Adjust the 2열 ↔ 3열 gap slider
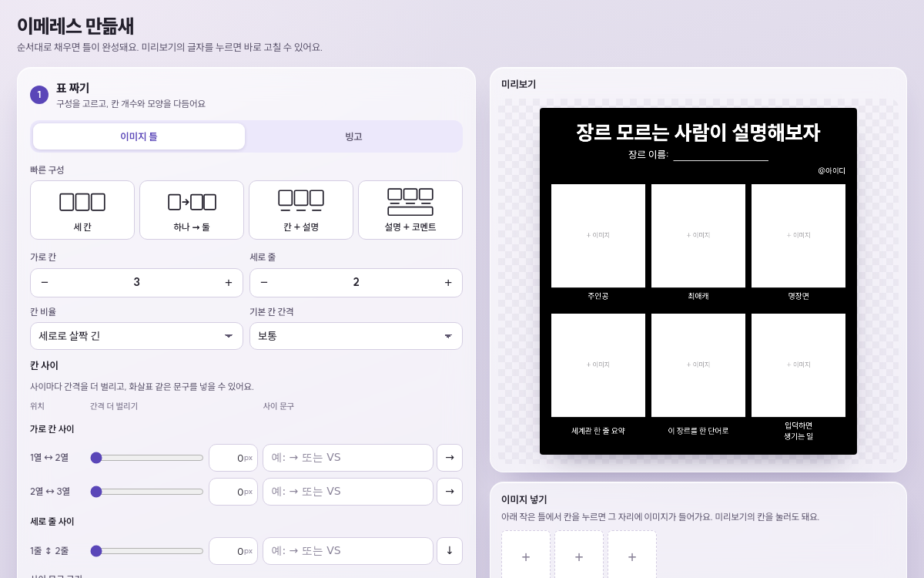This screenshot has width=924, height=578. coord(147,492)
